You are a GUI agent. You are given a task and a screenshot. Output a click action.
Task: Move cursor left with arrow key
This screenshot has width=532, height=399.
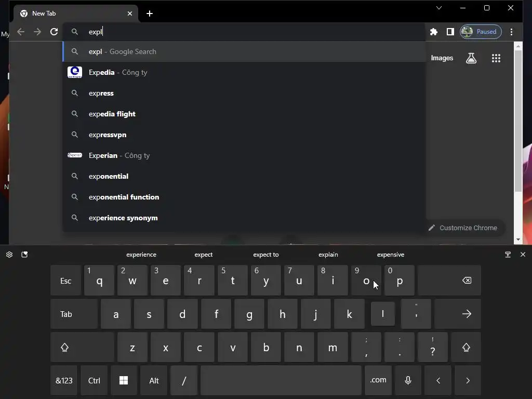click(438, 380)
